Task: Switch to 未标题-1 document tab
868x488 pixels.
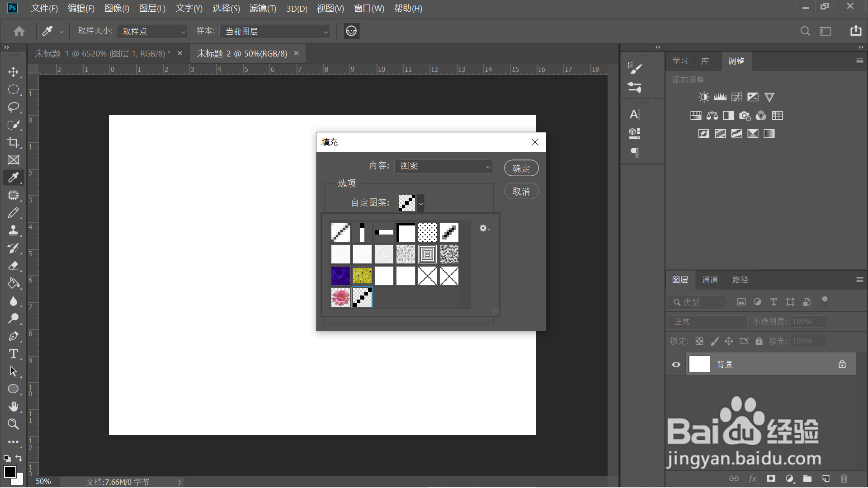Action: pyautogui.click(x=103, y=54)
